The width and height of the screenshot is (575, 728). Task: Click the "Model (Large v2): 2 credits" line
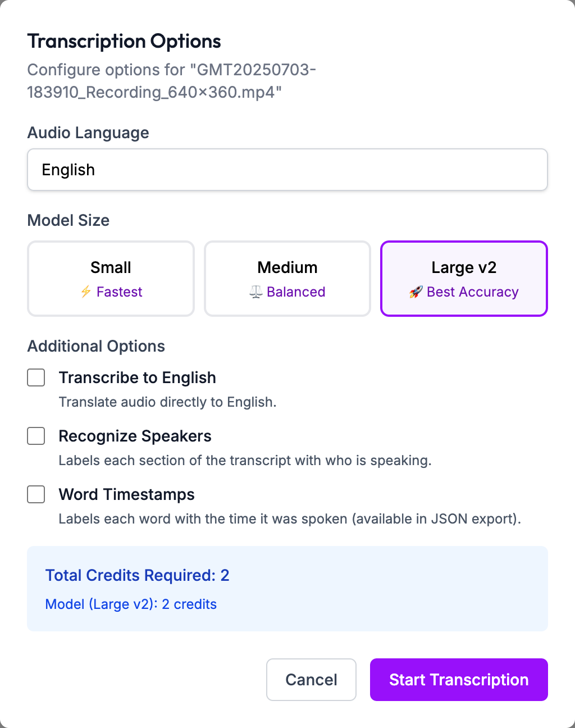[131, 604]
